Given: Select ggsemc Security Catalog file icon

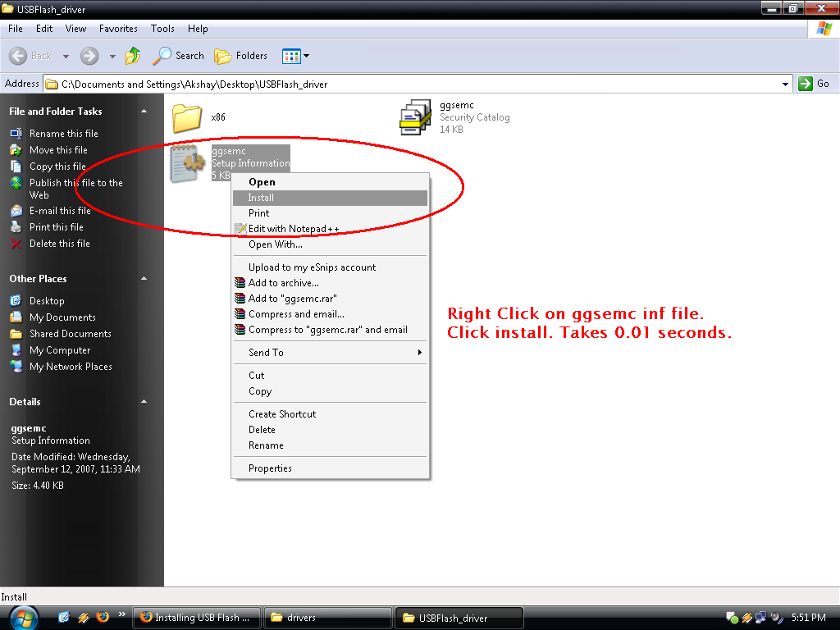Looking at the screenshot, I should click(416, 116).
